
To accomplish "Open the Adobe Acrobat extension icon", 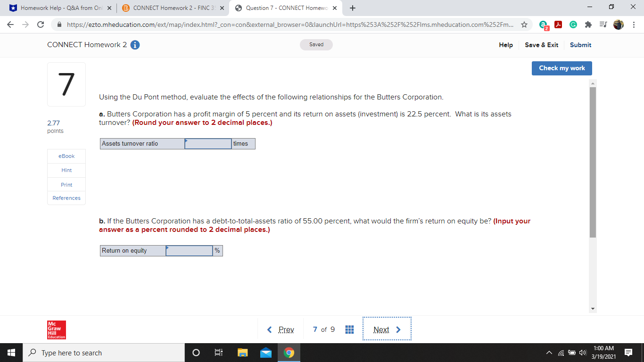I will (559, 25).
